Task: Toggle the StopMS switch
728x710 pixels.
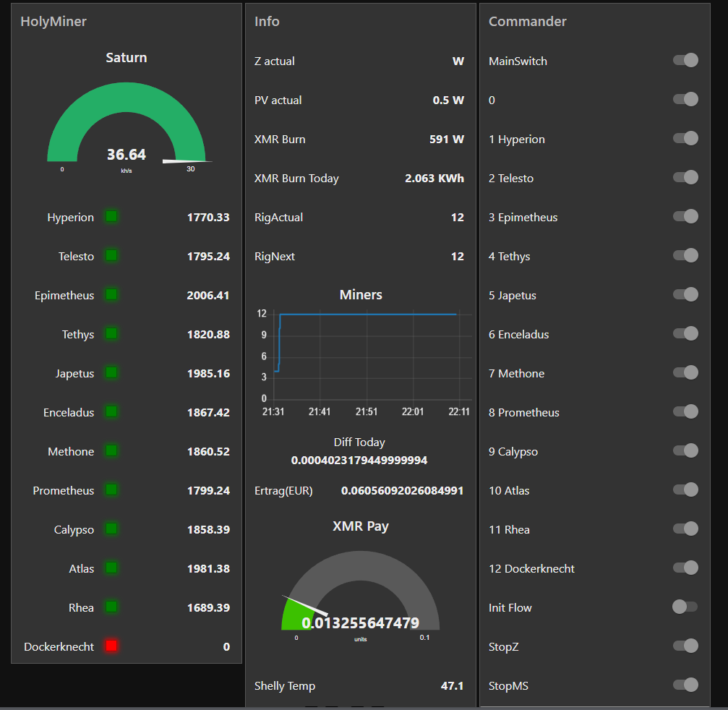Action: point(685,685)
